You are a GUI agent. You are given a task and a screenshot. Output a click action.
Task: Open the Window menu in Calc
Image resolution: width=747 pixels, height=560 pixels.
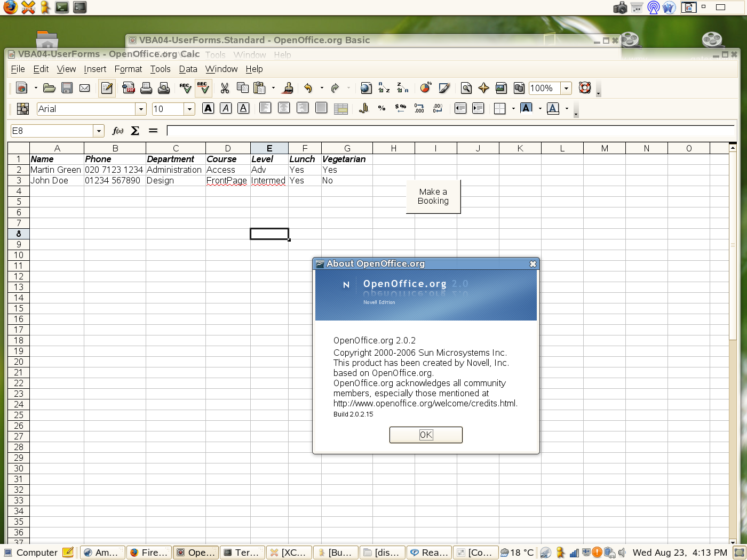(x=221, y=69)
